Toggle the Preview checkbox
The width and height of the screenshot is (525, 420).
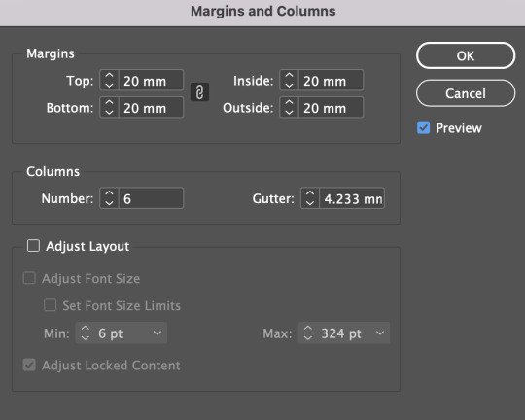pyautogui.click(x=424, y=127)
